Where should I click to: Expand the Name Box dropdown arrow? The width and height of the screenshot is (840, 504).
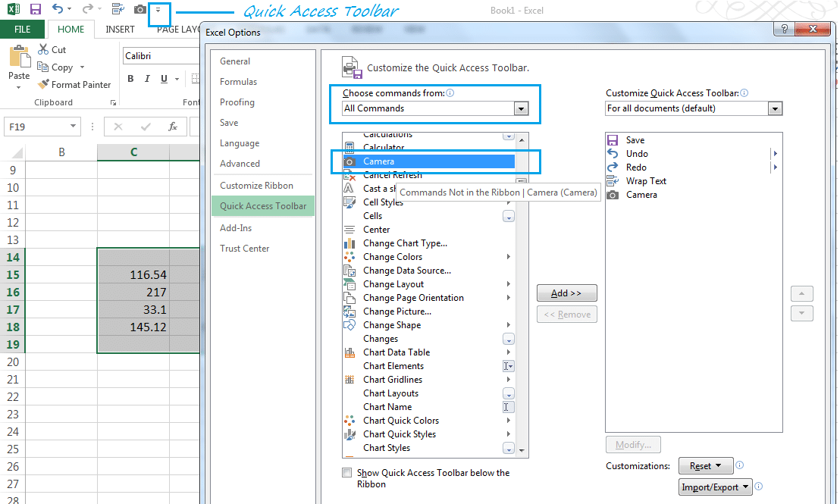click(x=73, y=127)
